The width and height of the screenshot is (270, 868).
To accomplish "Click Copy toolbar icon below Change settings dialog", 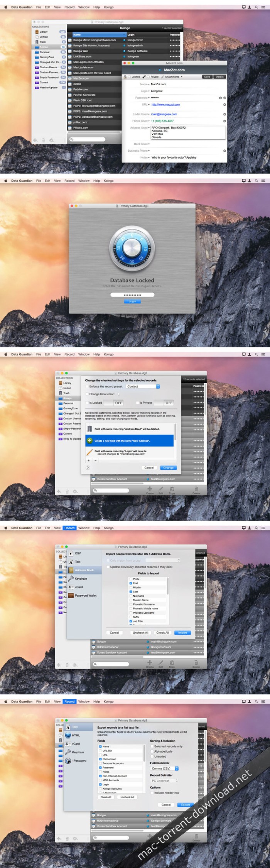I will [x=172, y=490].
